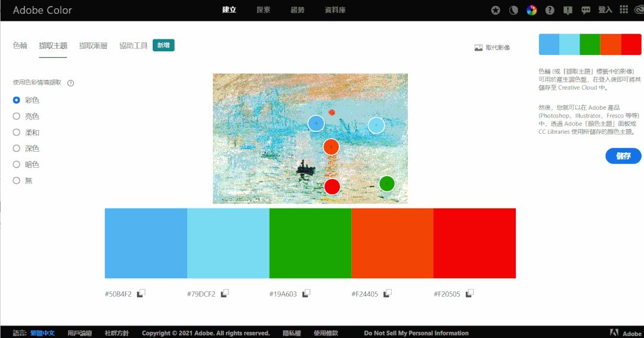Open 繁體中文 language selector
The width and height of the screenshot is (644, 338).
pyautogui.click(x=42, y=333)
